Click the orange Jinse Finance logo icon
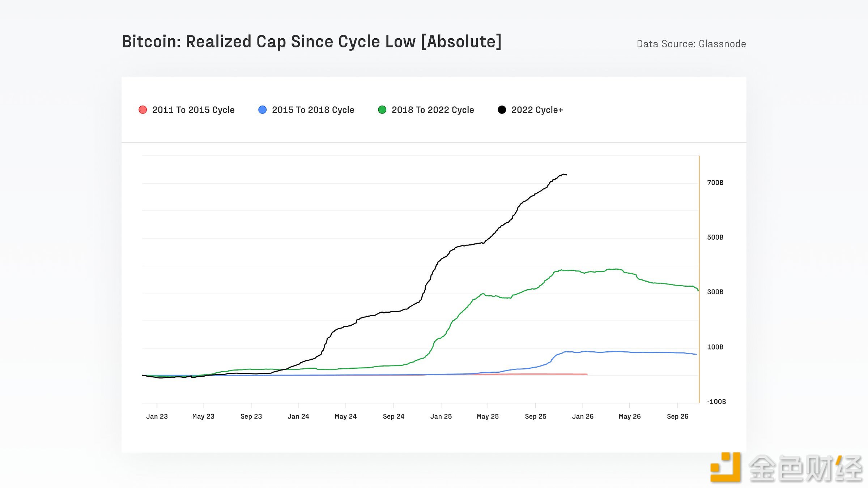Image resolution: width=868 pixels, height=488 pixels. (726, 467)
